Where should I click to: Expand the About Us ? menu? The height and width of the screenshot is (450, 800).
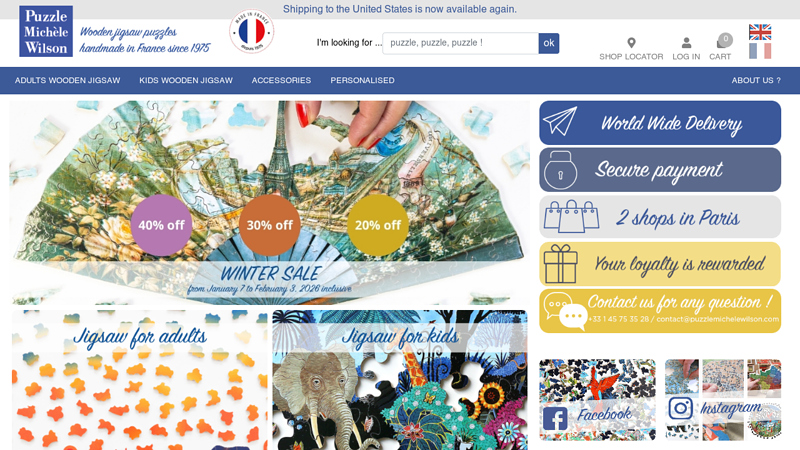[756, 81]
